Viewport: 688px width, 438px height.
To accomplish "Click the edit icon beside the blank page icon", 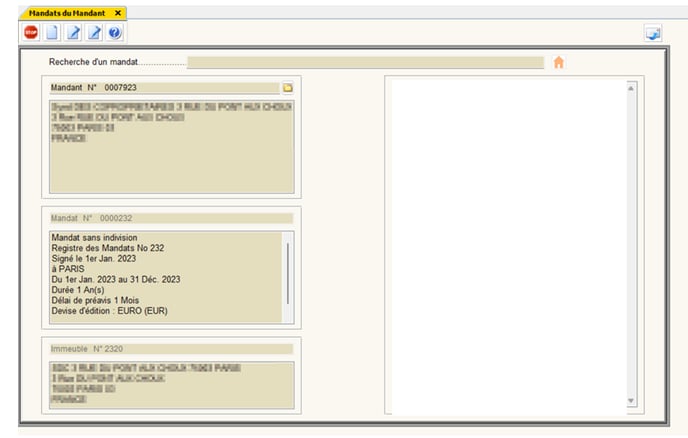I will [73, 33].
